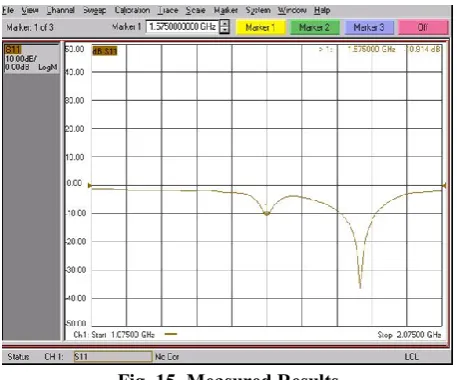Open the Window menu
The width and height of the screenshot is (457, 380).
coord(292,10)
